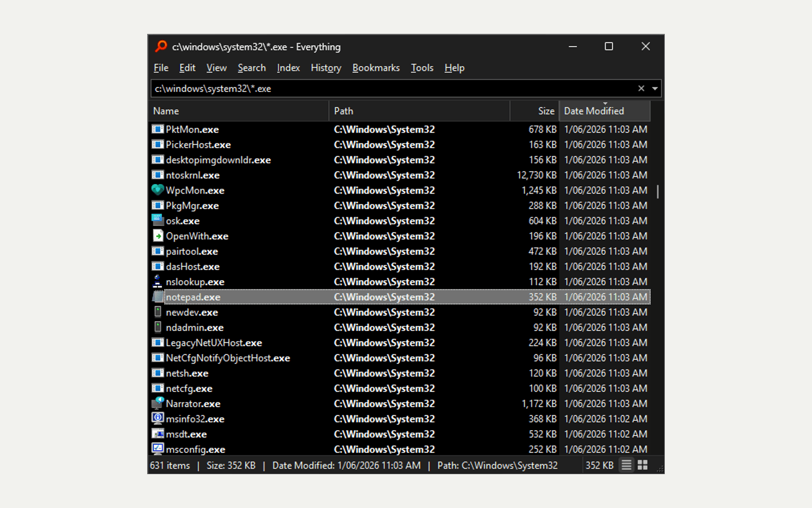Open the Help menu
The image size is (812, 508).
pyautogui.click(x=454, y=68)
